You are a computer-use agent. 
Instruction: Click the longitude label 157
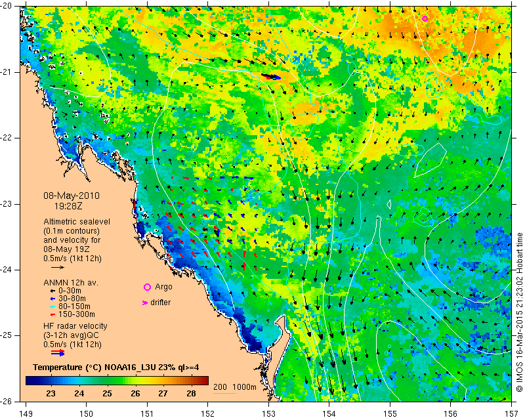pyautogui.click(x=511, y=414)
